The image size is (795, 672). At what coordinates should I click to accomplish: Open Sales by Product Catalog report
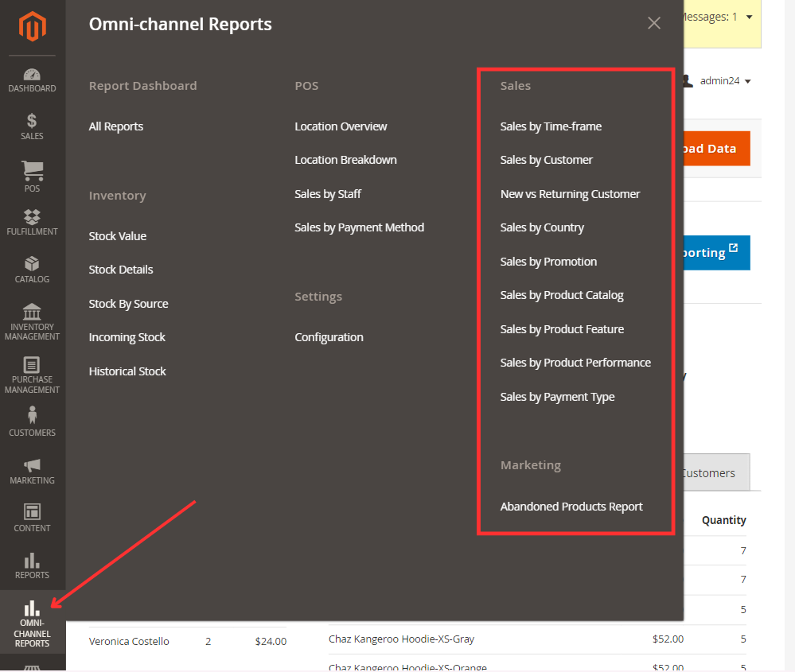[562, 295]
